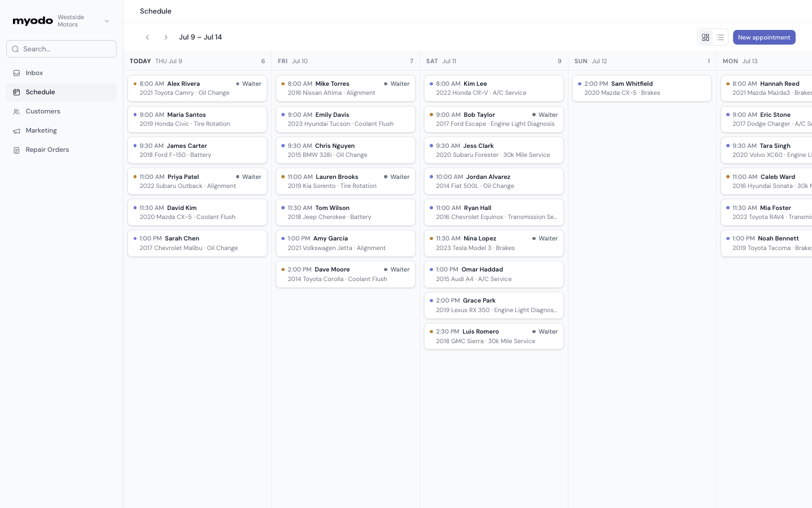Image resolution: width=812 pixels, height=508 pixels.
Task: Click the Marketing megaphone icon
Action: point(16,131)
